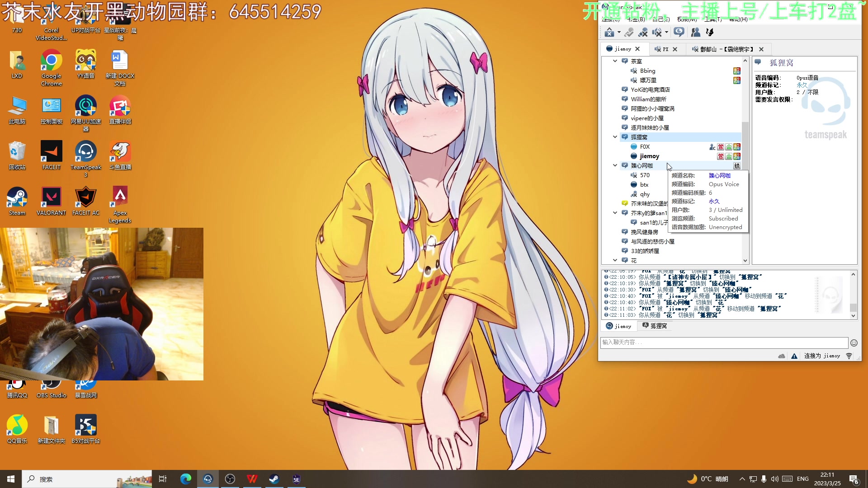Open the 网易UU加速器 desktop shortcut

point(86,113)
